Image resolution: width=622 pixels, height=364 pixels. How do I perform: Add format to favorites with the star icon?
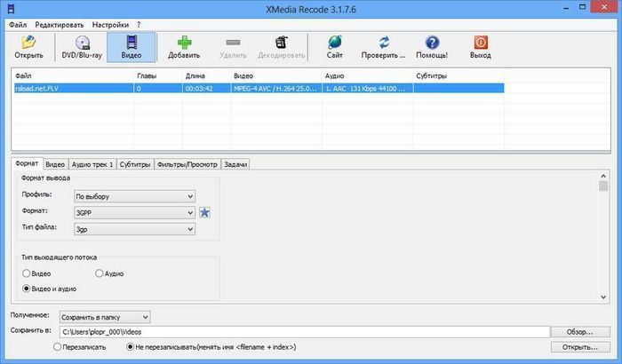click(x=204, y=212)
